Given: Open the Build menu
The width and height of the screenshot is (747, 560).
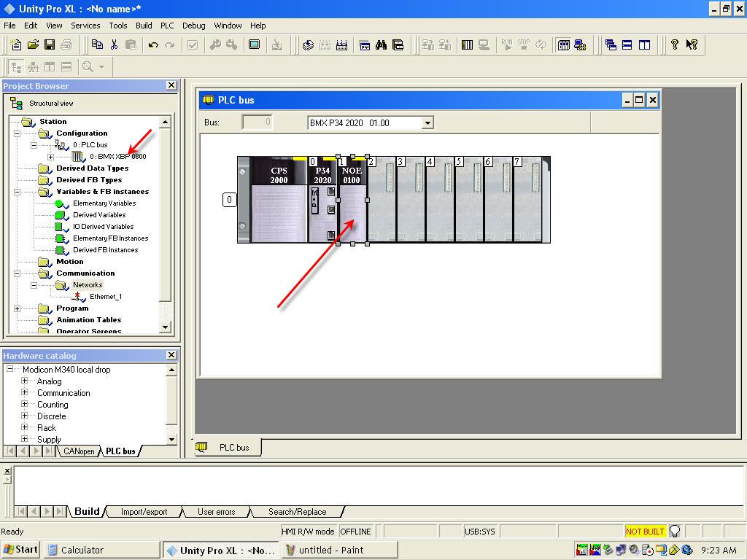Looking at the screenshot, I should (x=144, y=26).
